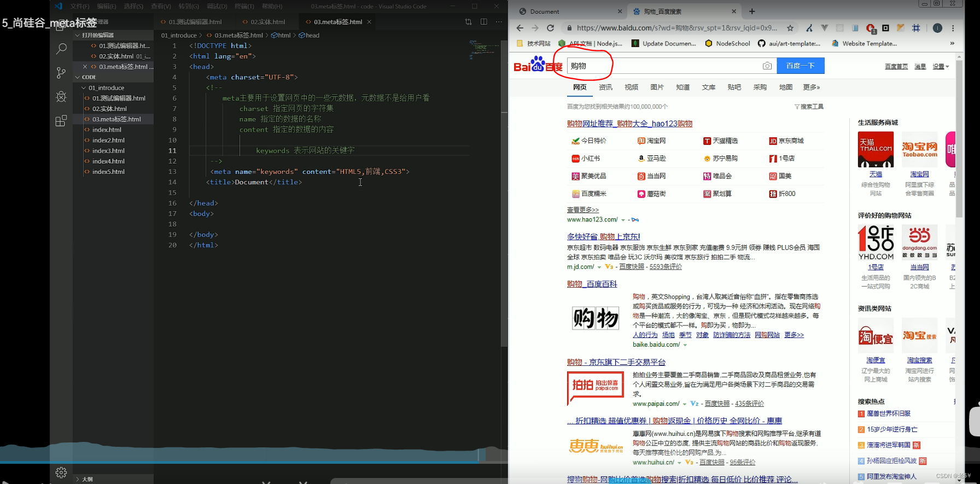Close the 购物_百度搜索 browser tab

[x=734, y=11]
